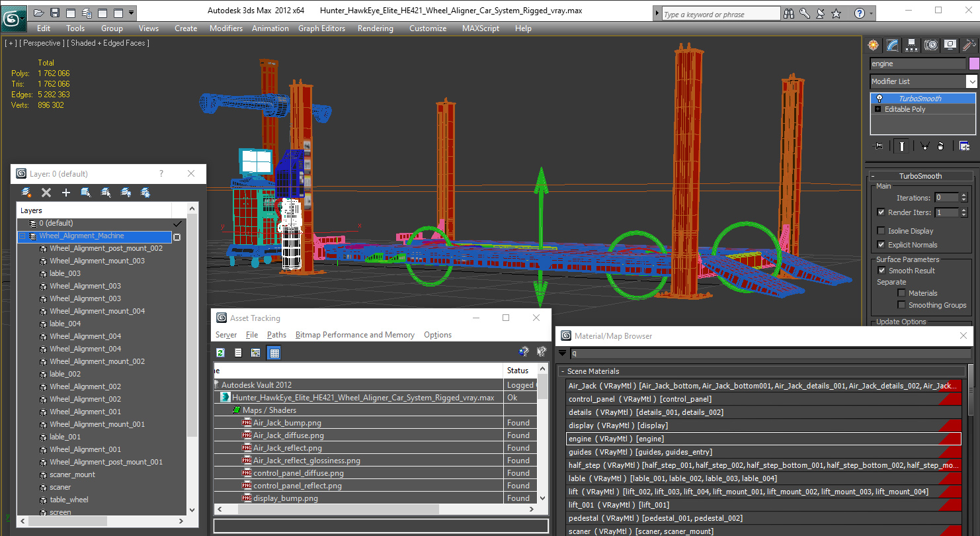Collapse the TurboSmooth rollout header
Viewport: 980px width, 536px height.
(920, 176)
